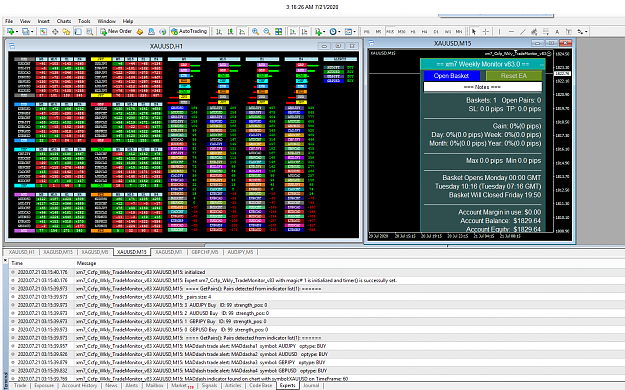Viewport: 625px width, 390px height.
Task: Select the Trendline drawing tool
Action: 523,32
